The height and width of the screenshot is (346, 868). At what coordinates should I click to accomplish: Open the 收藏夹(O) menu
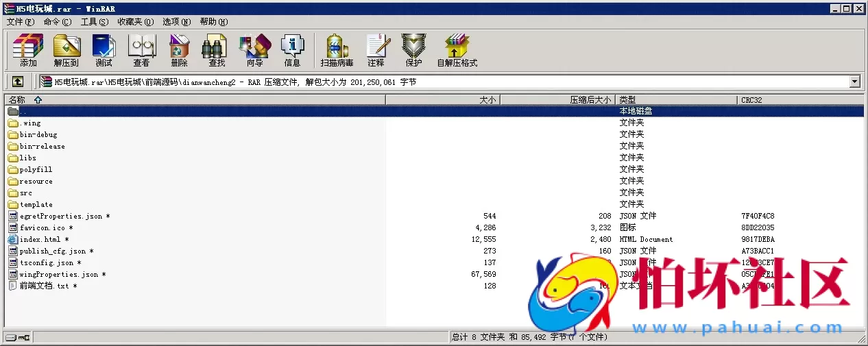click(x=135, y=22)
